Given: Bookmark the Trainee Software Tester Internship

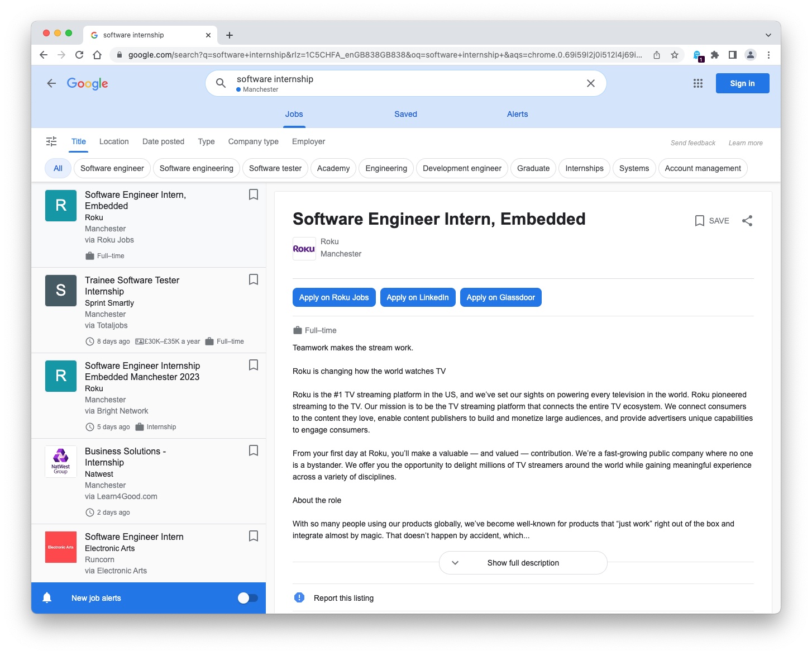Looking at the screenshot, I should coord(254,279).
